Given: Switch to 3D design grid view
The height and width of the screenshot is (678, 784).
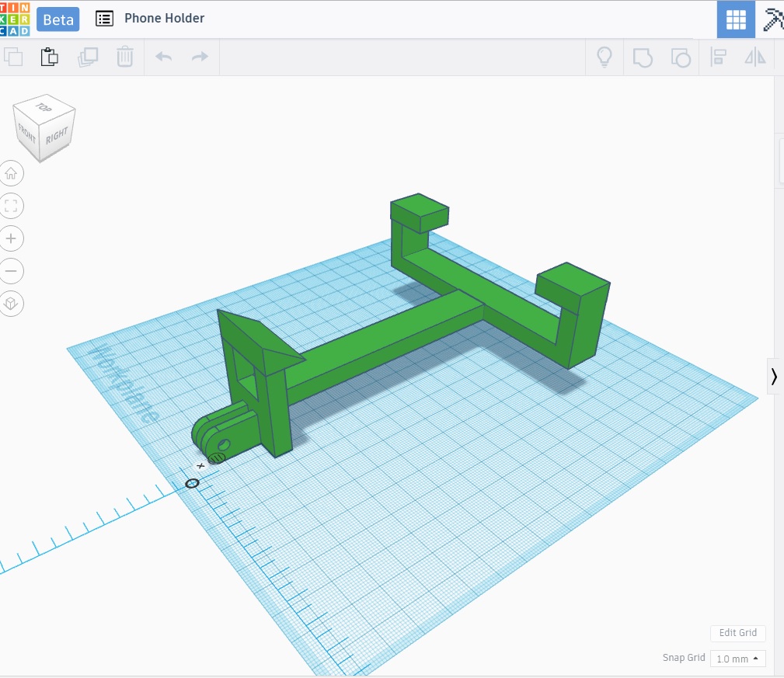Looking at the screenshot, I should (x=736, y=19).
